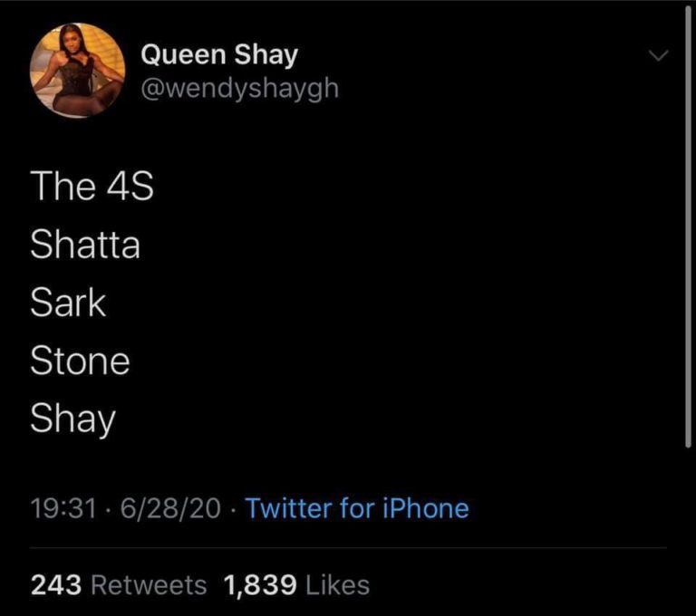Open the Likes list label
The height and width of the screenshot is (616, 696).
(336, 585)
